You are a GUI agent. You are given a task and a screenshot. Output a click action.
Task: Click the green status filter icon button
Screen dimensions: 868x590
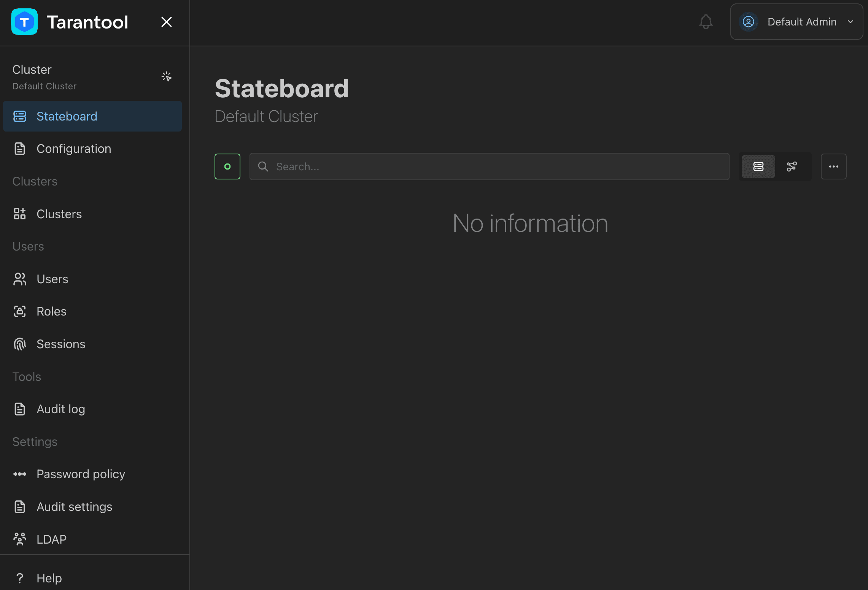click(x=227, y=167)
